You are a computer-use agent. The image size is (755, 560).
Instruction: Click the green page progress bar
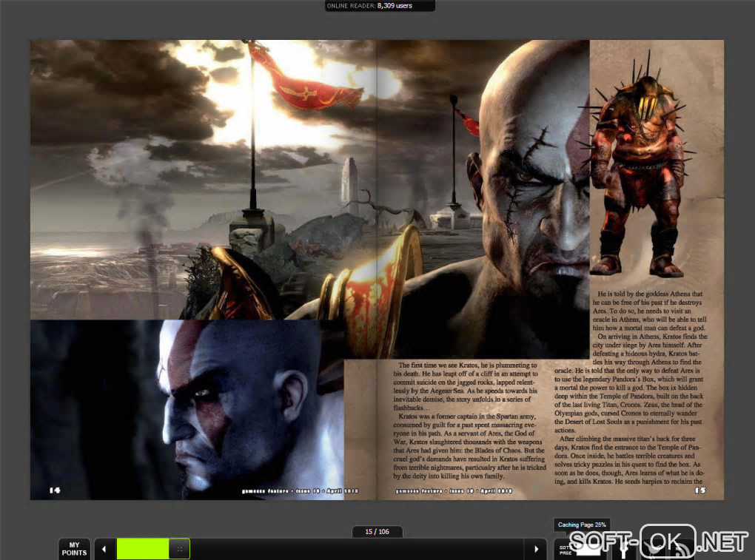coord(143,549)
